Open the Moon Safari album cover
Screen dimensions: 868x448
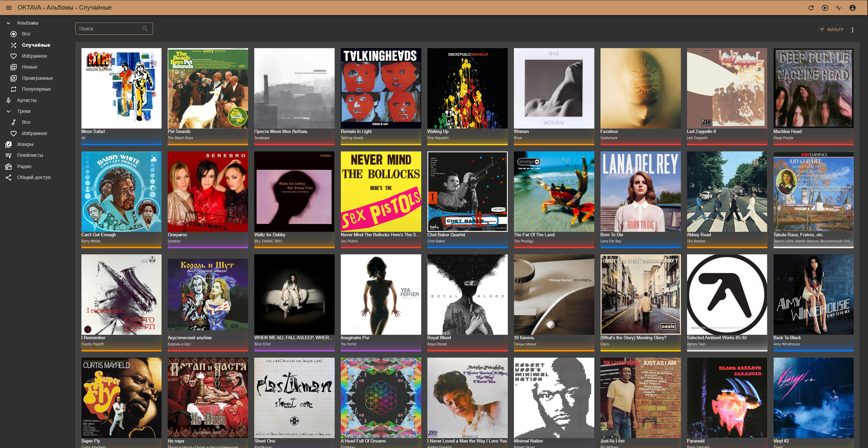click(x=122, y=88)
